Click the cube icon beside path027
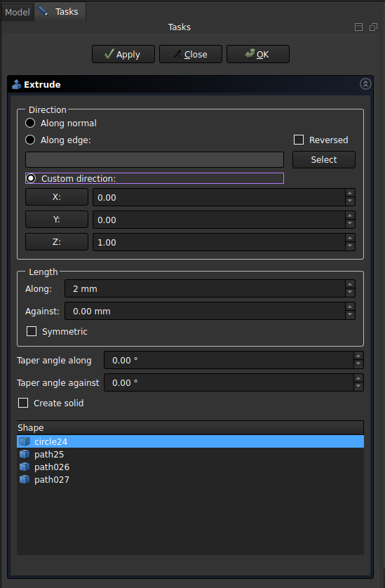Viewport: 385px width, 588px height. tap(25, 480)
